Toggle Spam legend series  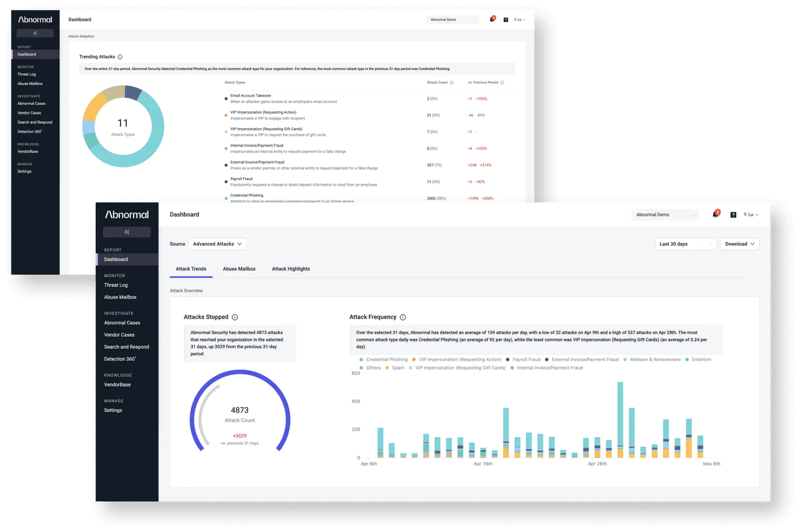(x=394, y=368)
